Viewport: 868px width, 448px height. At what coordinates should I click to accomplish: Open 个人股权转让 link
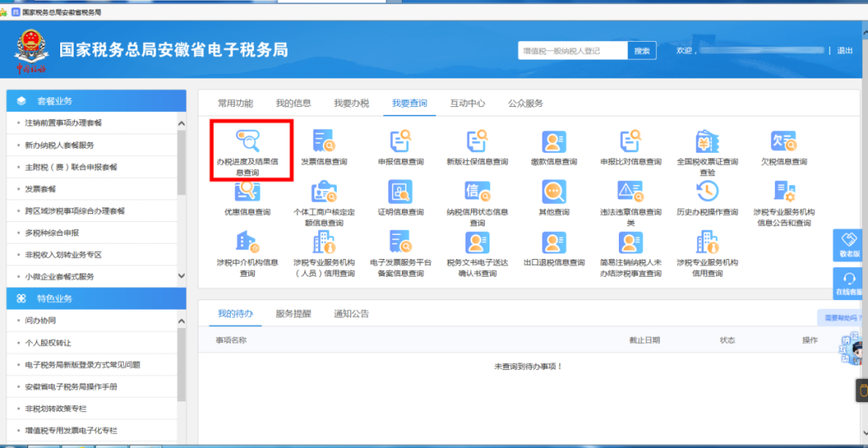point(48,343)
